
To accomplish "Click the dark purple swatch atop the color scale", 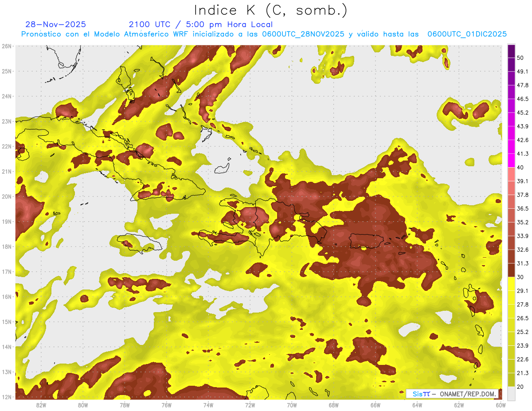I will coord(511,51).
